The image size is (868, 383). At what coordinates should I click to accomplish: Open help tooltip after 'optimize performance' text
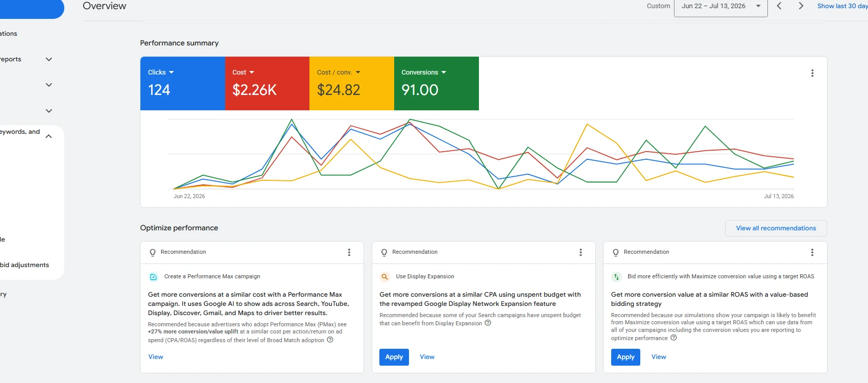673,338
